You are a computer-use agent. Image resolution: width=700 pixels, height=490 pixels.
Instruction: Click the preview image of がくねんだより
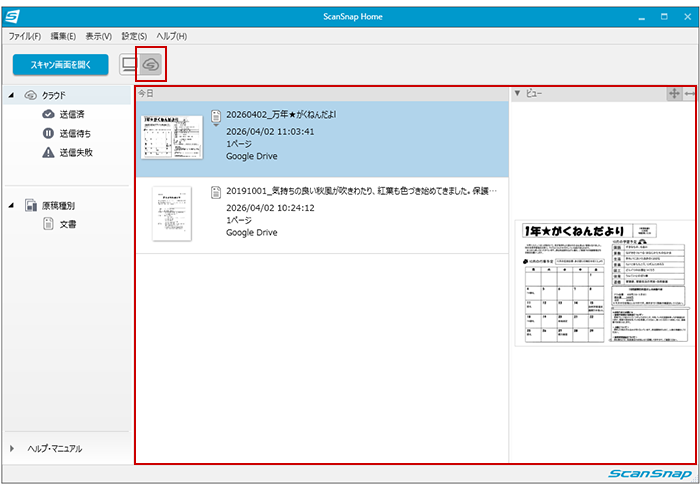click(604, 283)
